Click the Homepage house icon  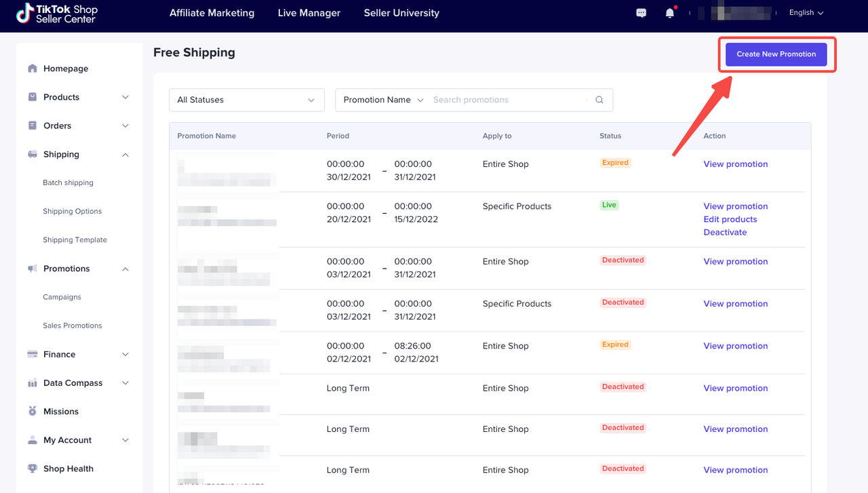coord(33,68)
